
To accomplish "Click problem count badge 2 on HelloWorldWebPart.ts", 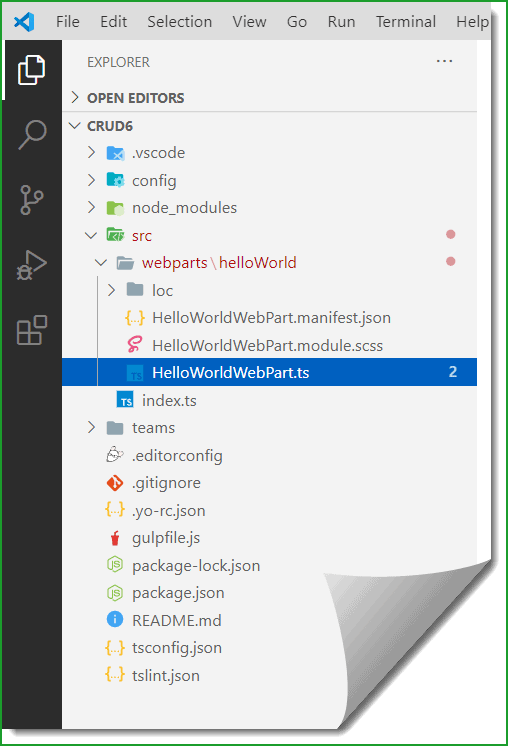I will (453, 372).
